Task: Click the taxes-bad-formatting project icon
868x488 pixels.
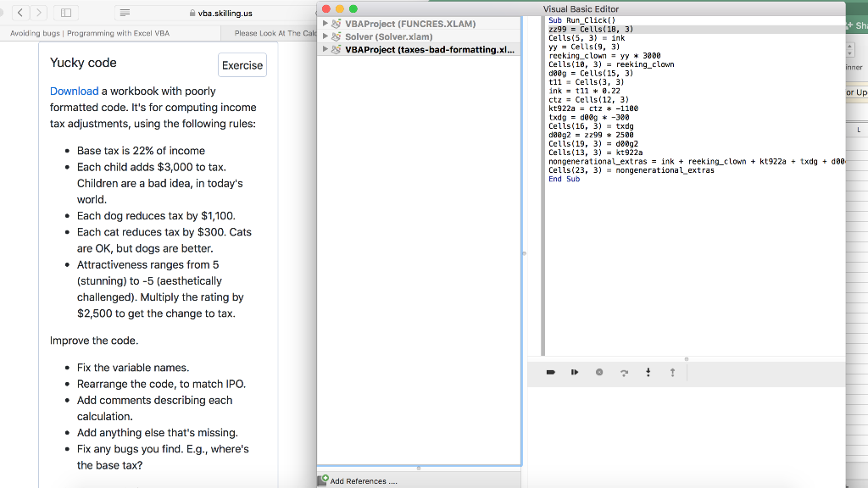Action: coord(336,49)
